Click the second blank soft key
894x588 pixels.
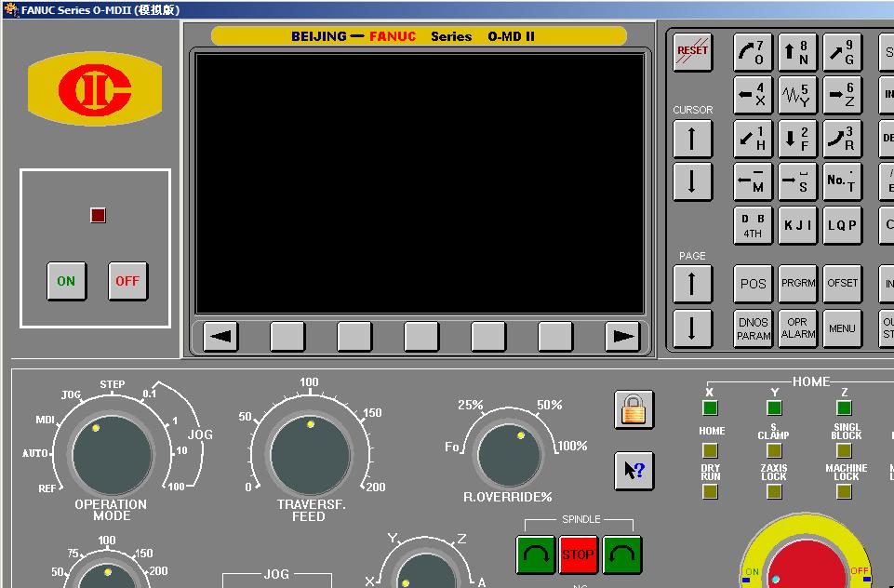click(354, 337)
